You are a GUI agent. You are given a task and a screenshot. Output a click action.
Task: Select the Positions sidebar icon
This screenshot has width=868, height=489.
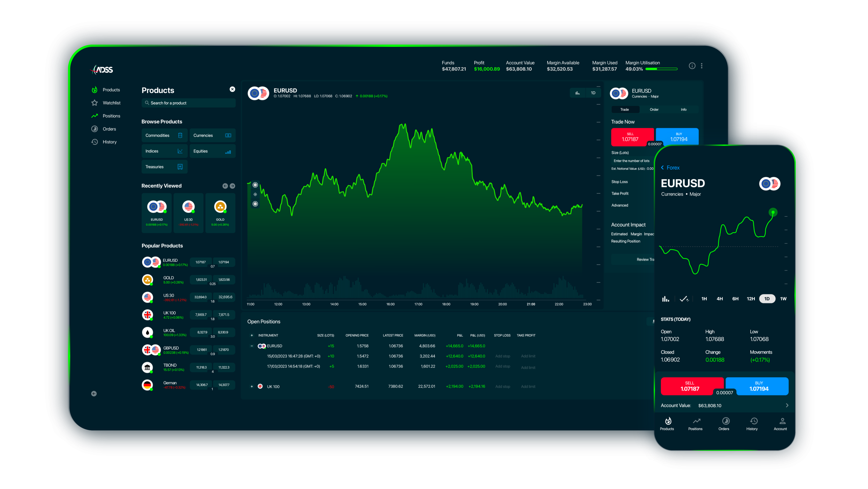(x=95, y=116)
